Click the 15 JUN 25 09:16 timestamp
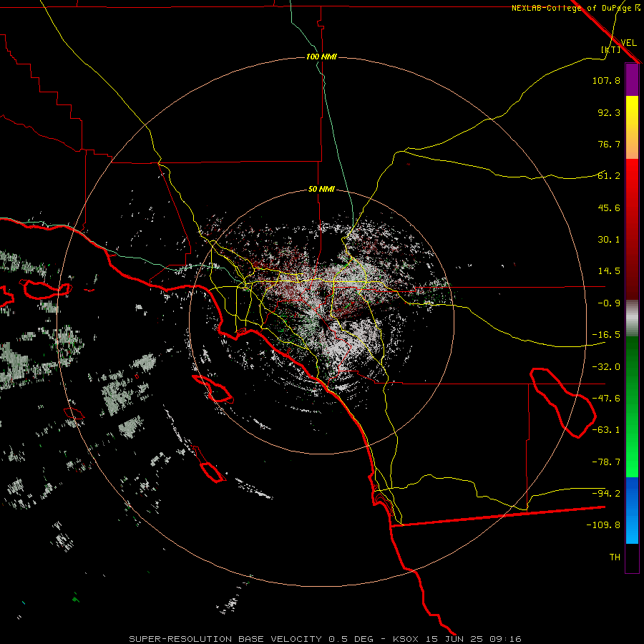This screenshot has height=644, width=644. coord(474,639)
